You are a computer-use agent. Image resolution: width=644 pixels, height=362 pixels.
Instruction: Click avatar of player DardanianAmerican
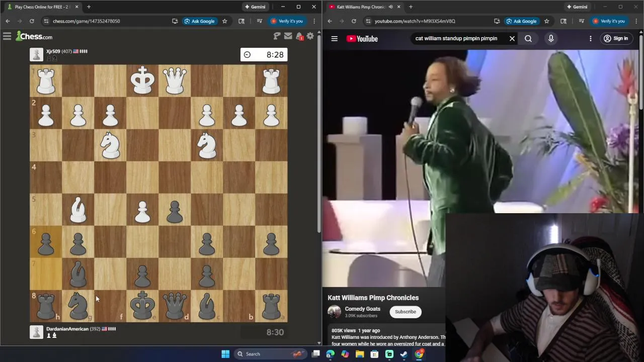[x=36, y=332]
